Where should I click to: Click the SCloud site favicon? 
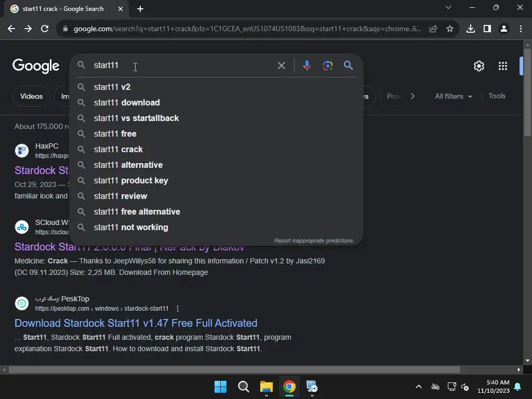tap(22, 227)
